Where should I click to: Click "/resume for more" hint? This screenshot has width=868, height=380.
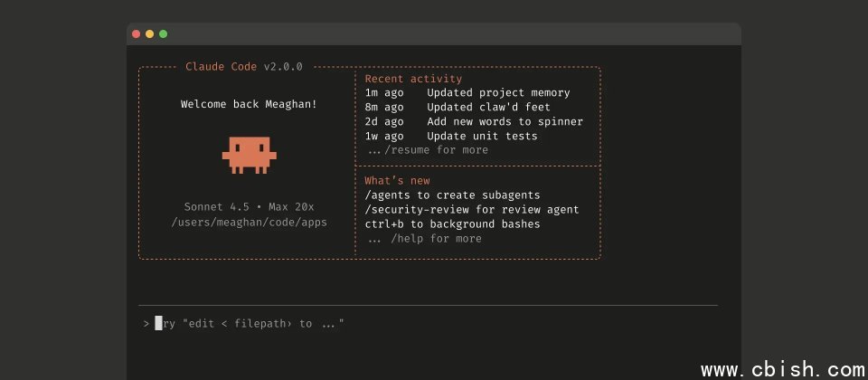tap(436, 150)
